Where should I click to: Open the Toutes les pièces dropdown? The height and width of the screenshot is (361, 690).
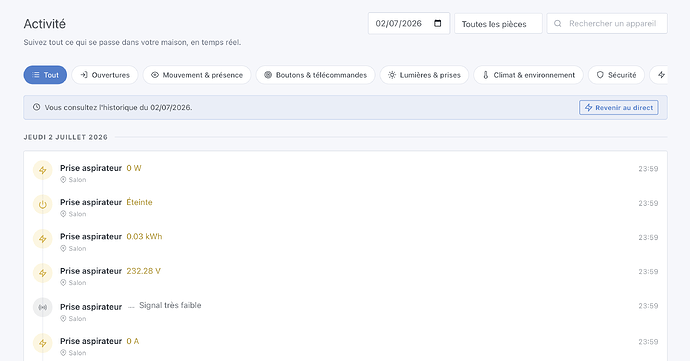point(498,24)
